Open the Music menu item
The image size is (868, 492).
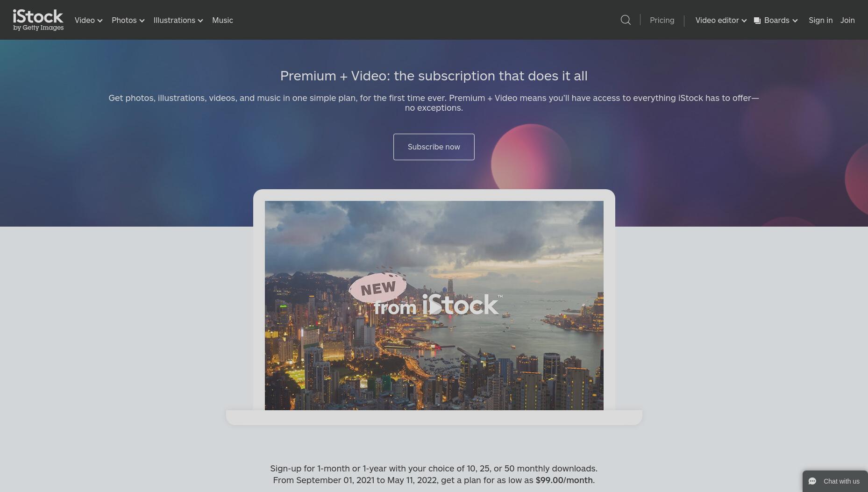tap(222, 20)
